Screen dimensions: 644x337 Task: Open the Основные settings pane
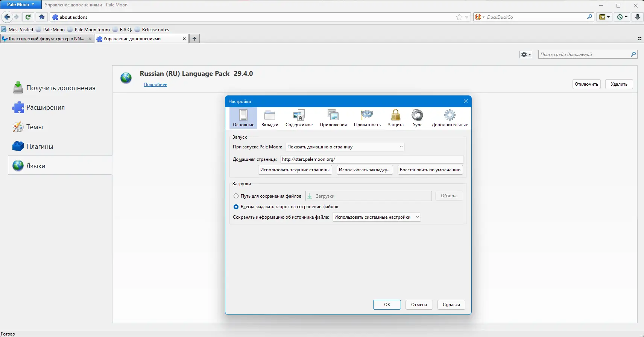pos(243,118)
